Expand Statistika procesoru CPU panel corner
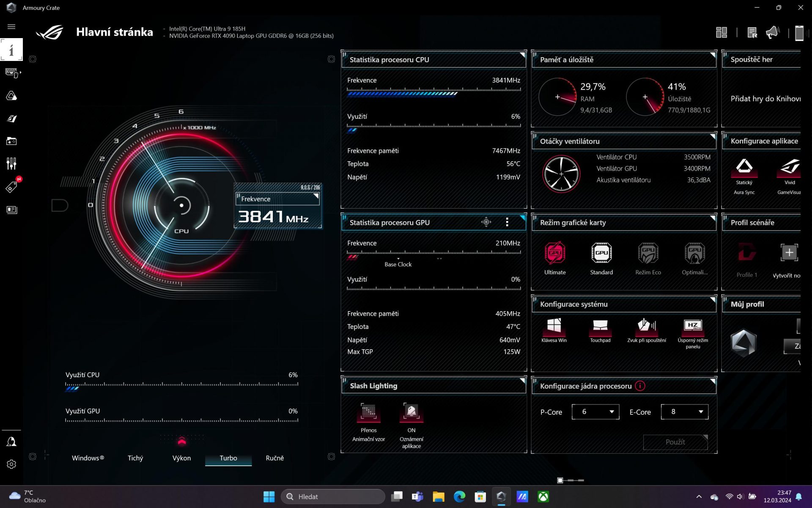Screen dimensions: 812x508 pyautogui.click(x=522, y=55)
